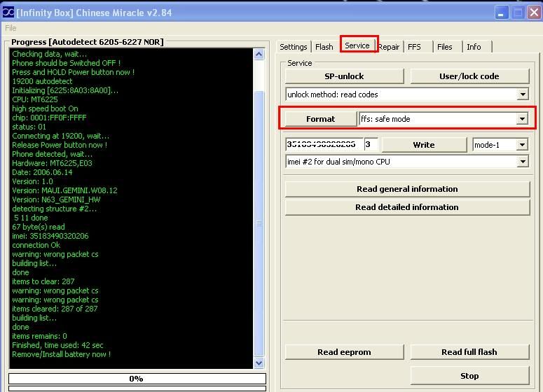Switch to the Flash tab

pos(324,47)
